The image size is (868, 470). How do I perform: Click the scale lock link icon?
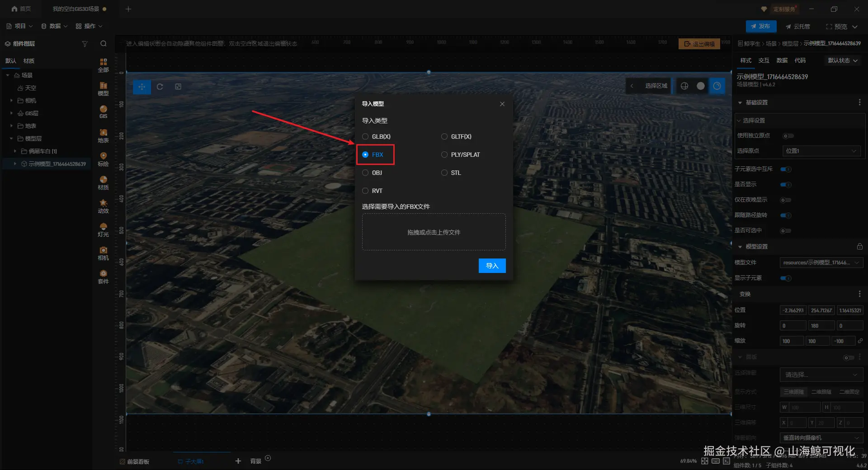point(860,341)
